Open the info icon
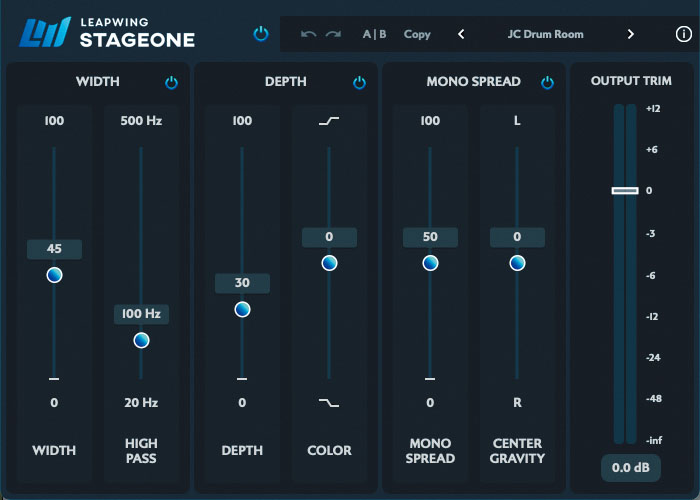Viewport: 700px width, 500px height. (x=683, y=34)
